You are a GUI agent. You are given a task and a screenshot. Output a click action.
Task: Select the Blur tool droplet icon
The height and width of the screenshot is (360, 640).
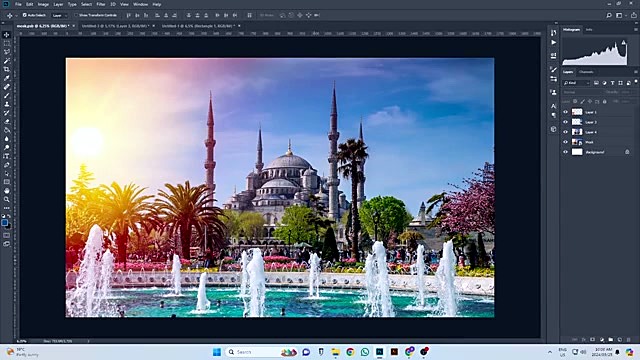point(7,139)
